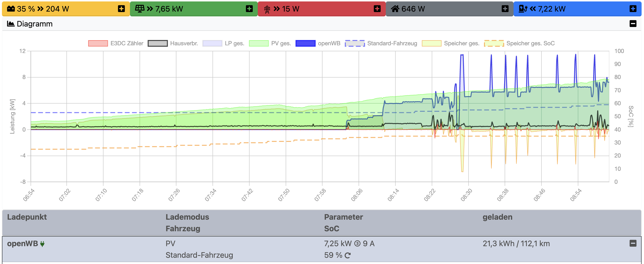Viewport: 644px width, 264px height.
Task: Click the solar panel icon in green card
Action: point(140,9)
